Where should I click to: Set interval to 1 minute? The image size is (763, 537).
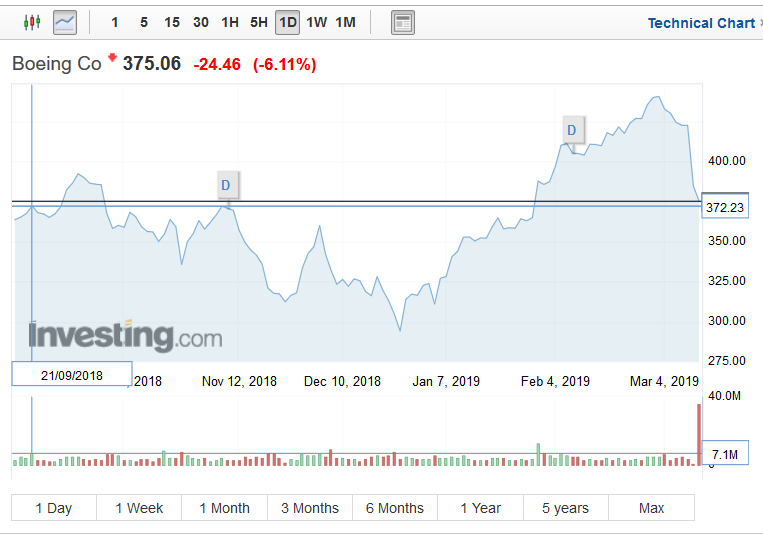[x=115, y=22]
